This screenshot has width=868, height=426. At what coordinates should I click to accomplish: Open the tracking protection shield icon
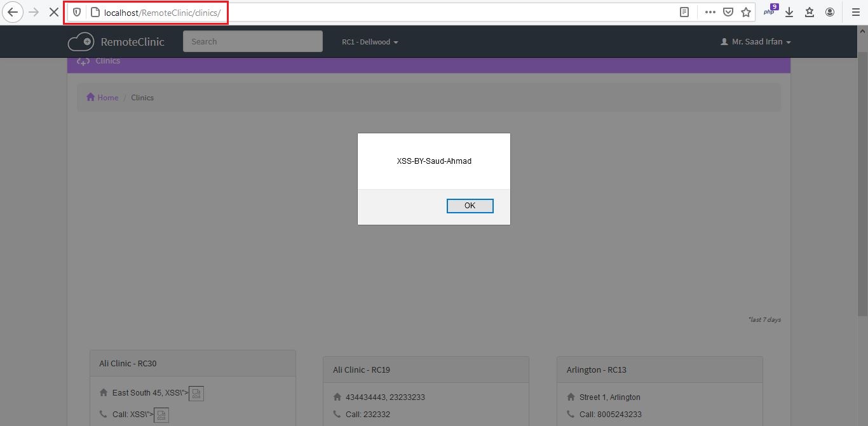pyautogui.click(x=77, y=12)
